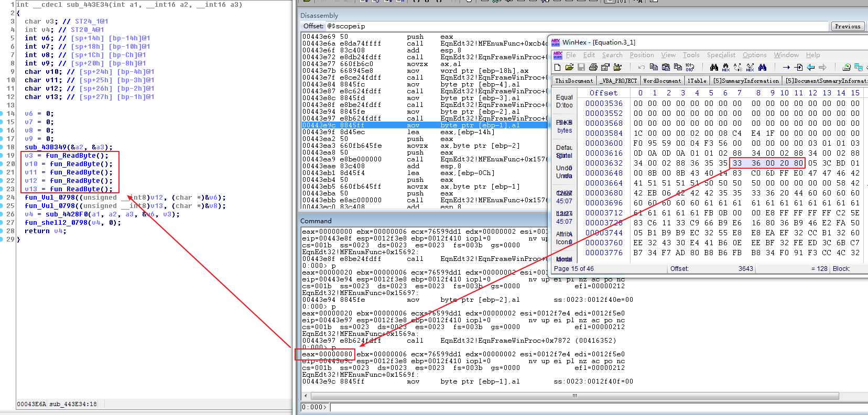The width and height of the screenshot is (868, 415).
Task: Click the Undo icon in WinHex toolbar
Action: [641, 67]
